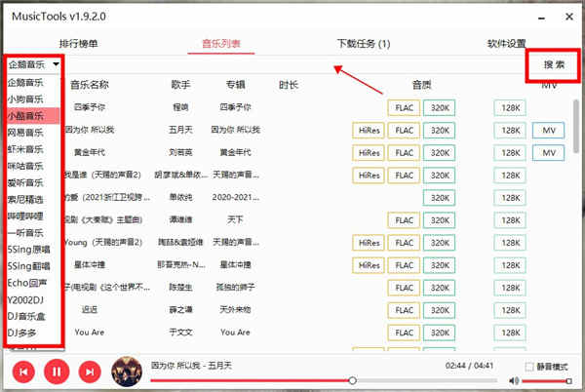Select the song title 星体冲撞
Viewport: 585px width, 392px height.
tap(90, 265)
